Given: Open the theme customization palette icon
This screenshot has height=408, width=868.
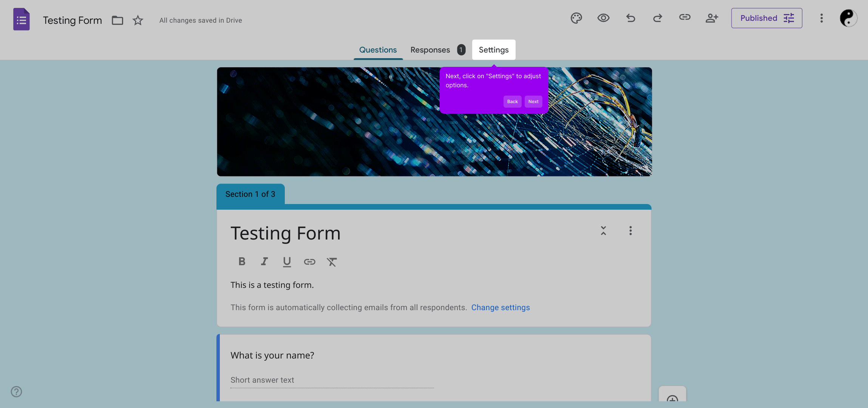Looking at the screenshot, I should coord(576,18).
